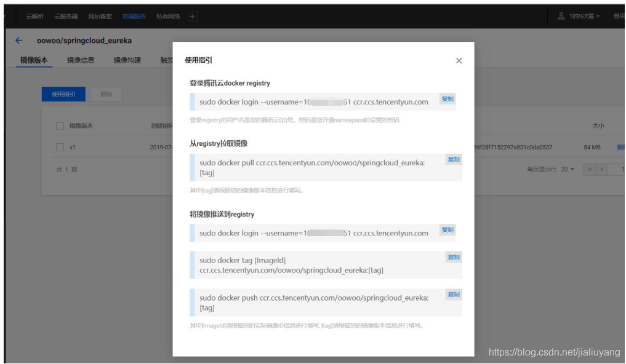Go back using the left arrow icon
This screenshot has height=364, width=626.
[x=18, y=40]
